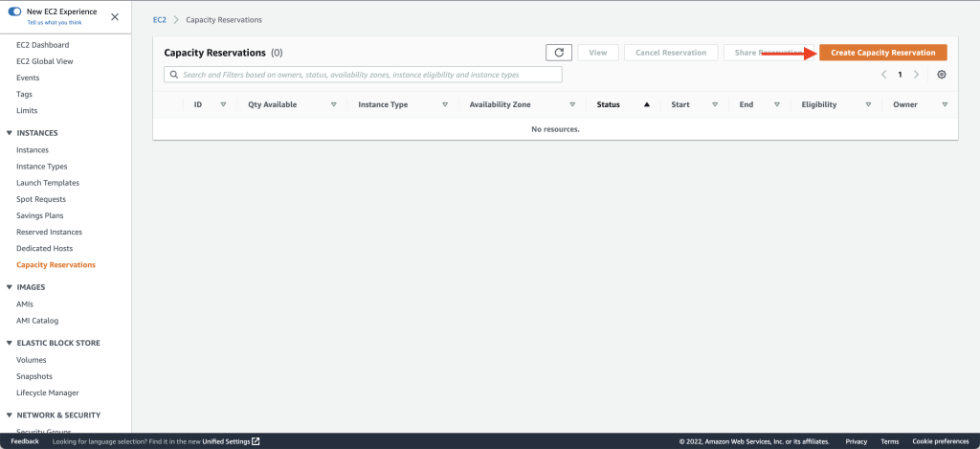This screenshot has height=449, width=980.
Task: Collapse the NETWORK & SECURITY section
Action: click(x=9, y=415)
